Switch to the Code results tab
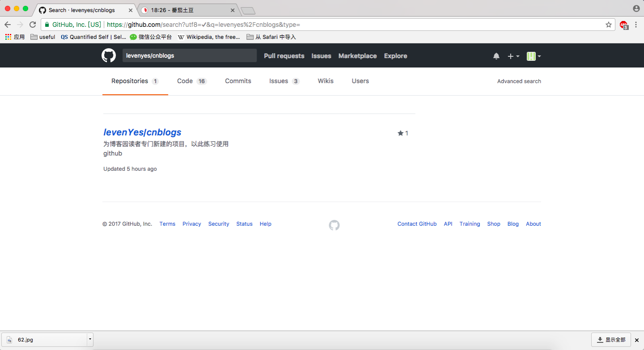The width and height of the screenshot is (644, 350). click(192, 81)
